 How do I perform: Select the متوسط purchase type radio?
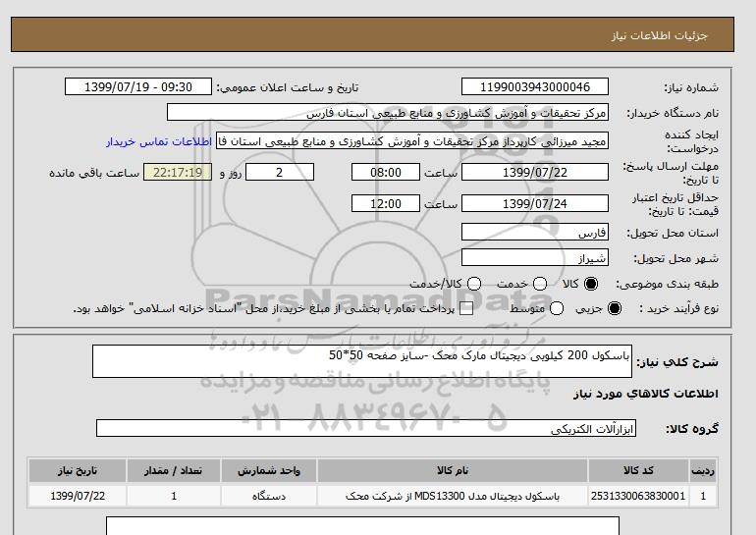(557, 308)
